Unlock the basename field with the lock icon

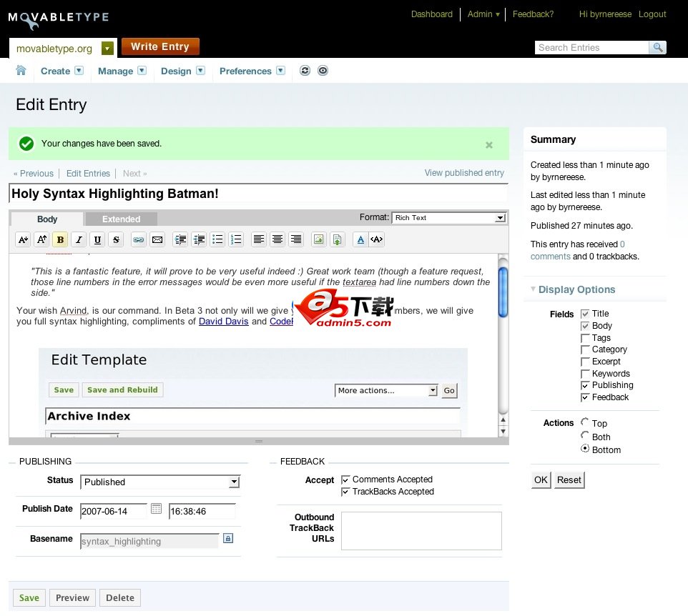(228, 538)
